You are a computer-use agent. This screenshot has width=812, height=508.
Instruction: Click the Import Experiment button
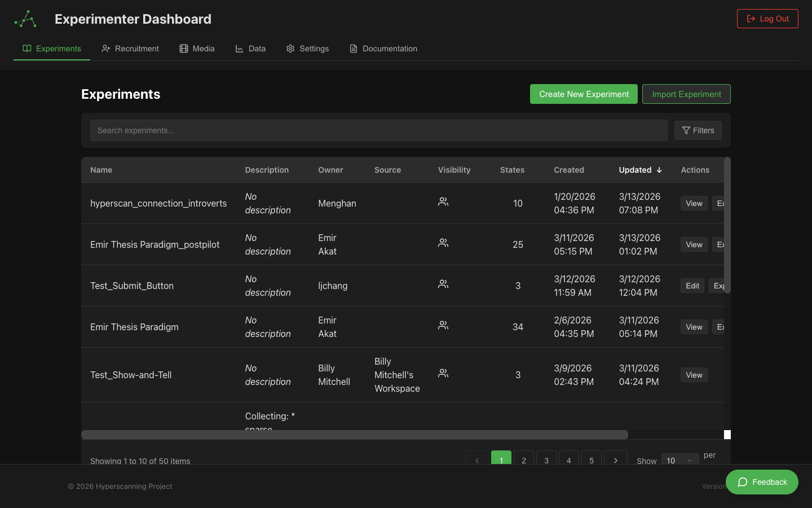tap(686, 94)
